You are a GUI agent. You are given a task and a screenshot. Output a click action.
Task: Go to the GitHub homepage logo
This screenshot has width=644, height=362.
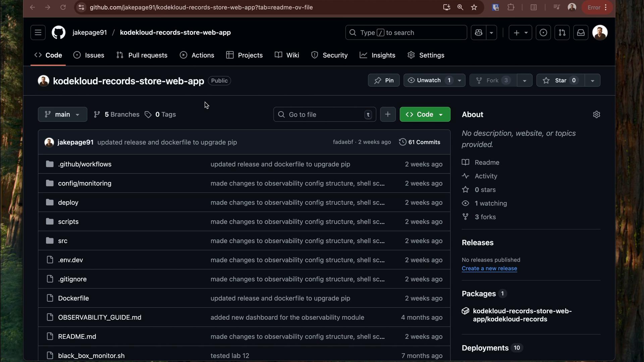[59, 33]
